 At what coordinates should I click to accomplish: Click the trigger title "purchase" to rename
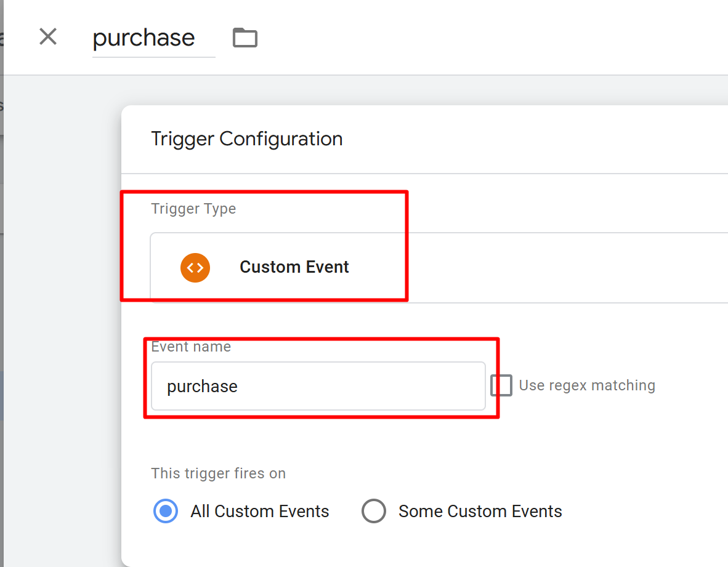[144, 38]
